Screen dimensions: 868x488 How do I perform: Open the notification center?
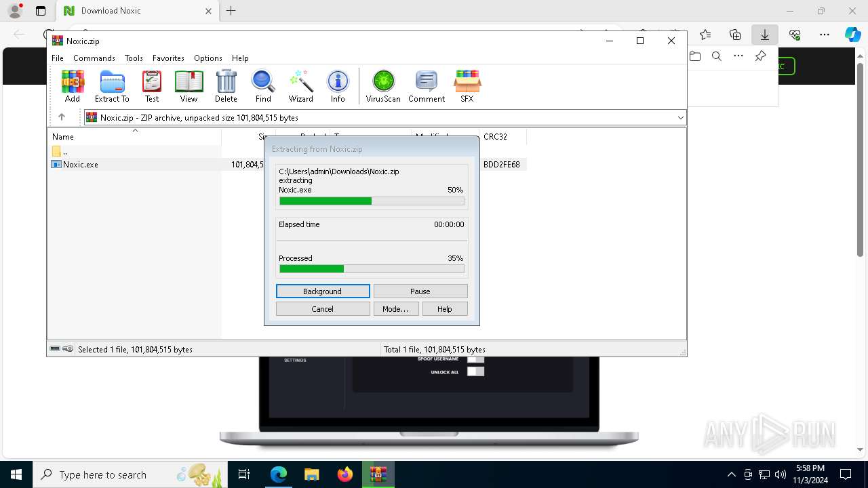click(x=846, y=474)
